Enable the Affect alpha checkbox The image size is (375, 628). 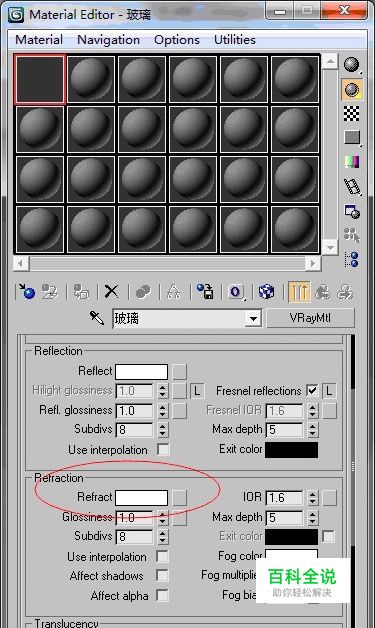162,595
